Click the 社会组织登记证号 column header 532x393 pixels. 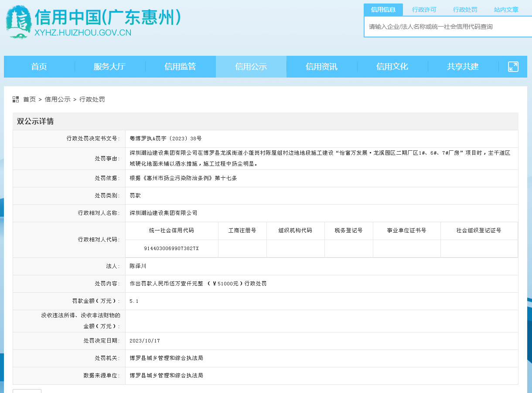pos(479,230)
